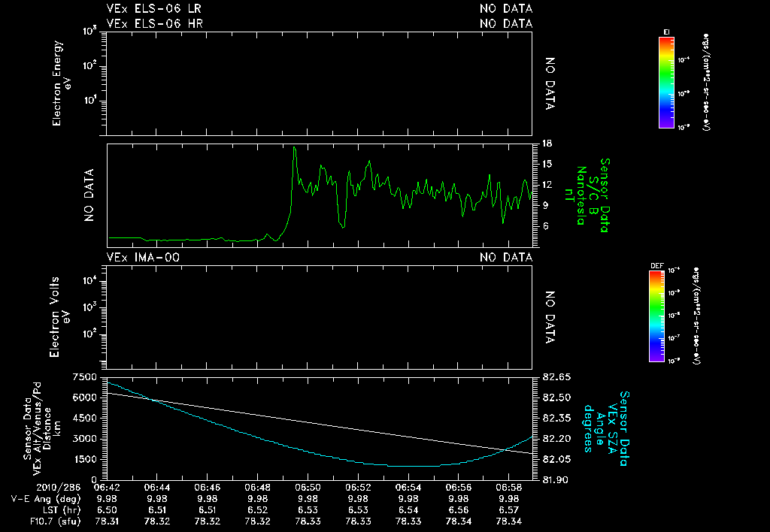
Task: Click the 81.90 SZA tick label
Action: tap(557, 480)
